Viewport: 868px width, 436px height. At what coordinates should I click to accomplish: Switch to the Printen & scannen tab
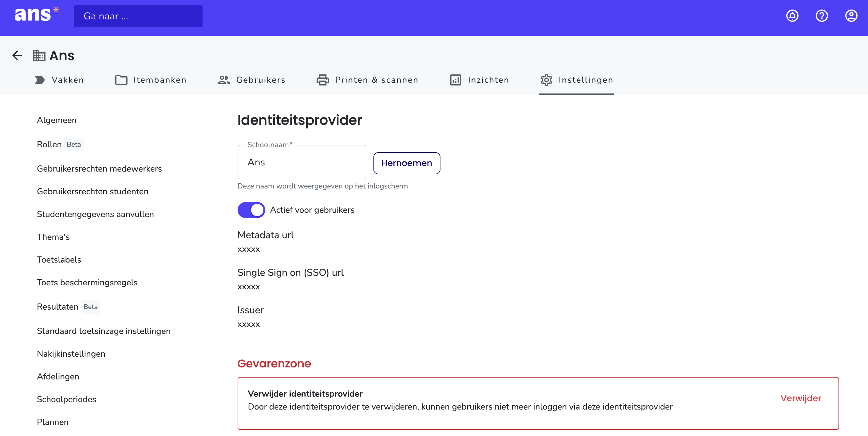point(367,80)
